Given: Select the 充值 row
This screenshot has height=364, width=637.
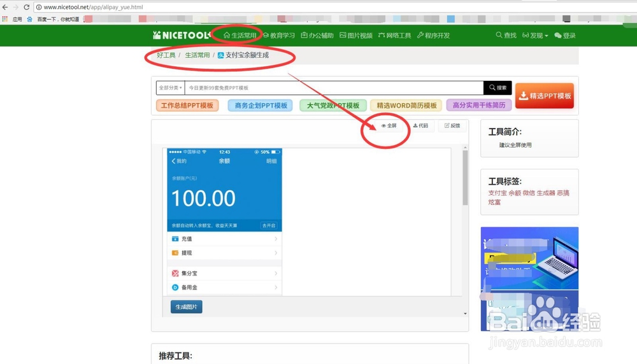Looking at the screenshot, I should (225, 239).
